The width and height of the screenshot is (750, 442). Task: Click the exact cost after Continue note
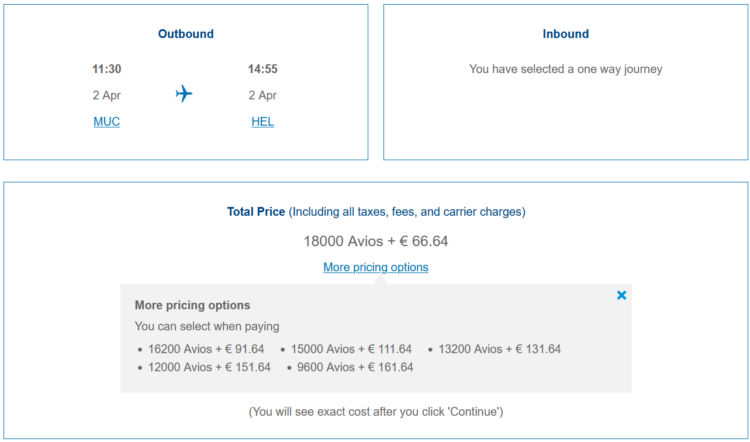376,412
